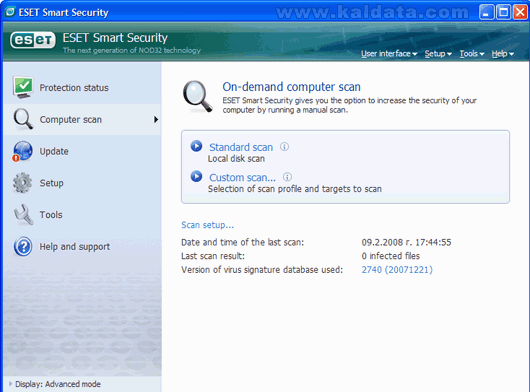Select Setup in the sidebar
The height and width of the screenshot is (392, 530).
click(x=82, y=183)
